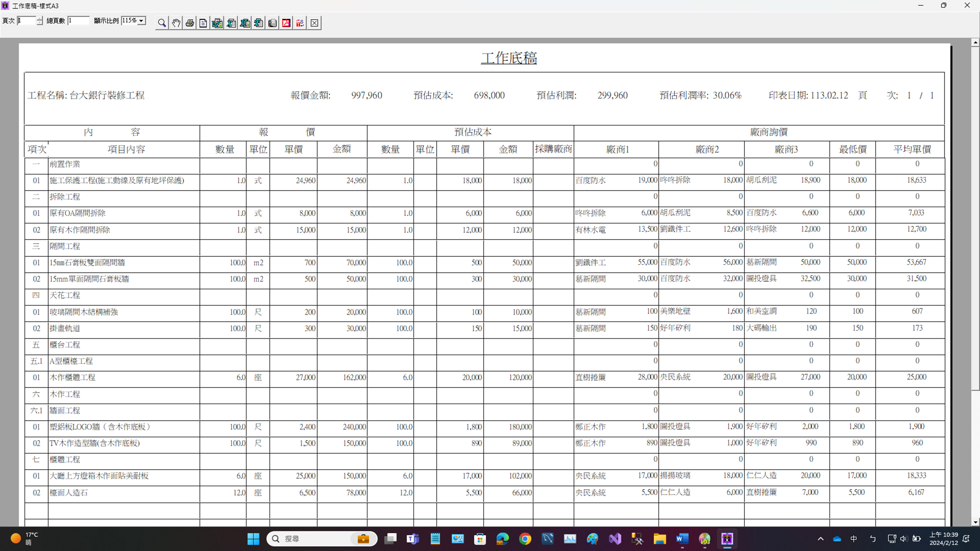
Task: Open Microsoft Teams from the taskbar
Action: pyautogui.click(x=413, y=539)
